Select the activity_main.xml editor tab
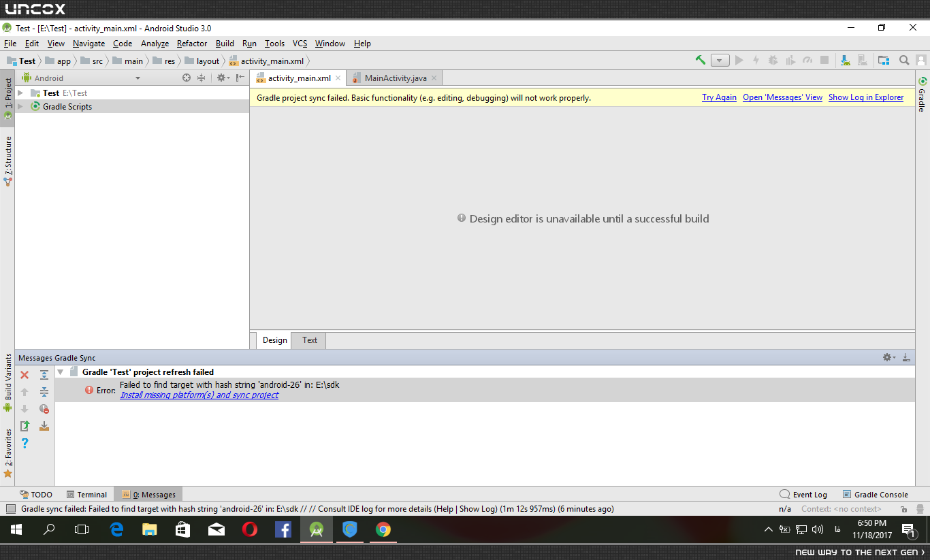 click(x=298, y=78)
